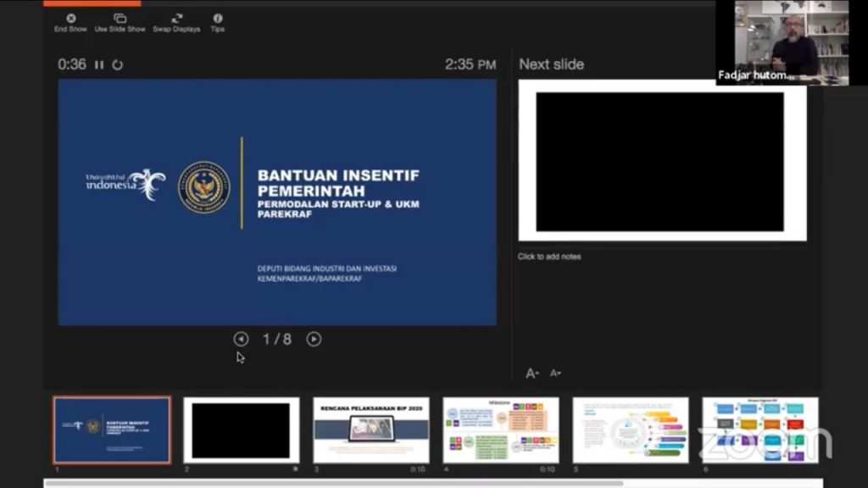Select slide 6 thumbnail in filmstrip

coord(760,430)
